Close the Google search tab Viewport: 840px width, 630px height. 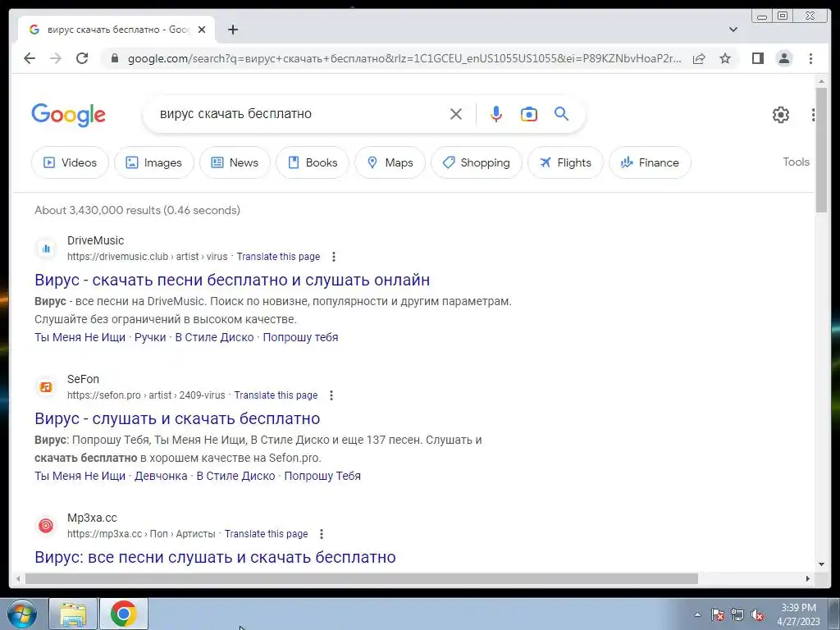pos(202,30)
